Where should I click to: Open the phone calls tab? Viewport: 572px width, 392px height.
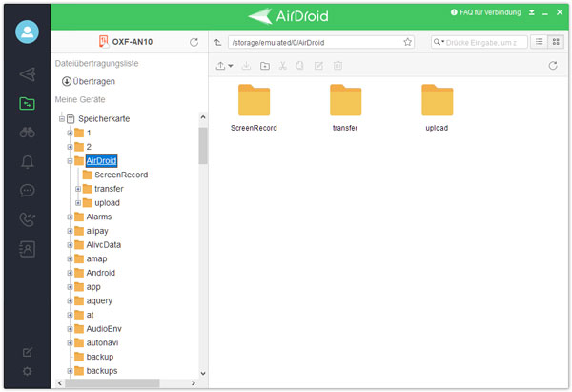point(28,219)
